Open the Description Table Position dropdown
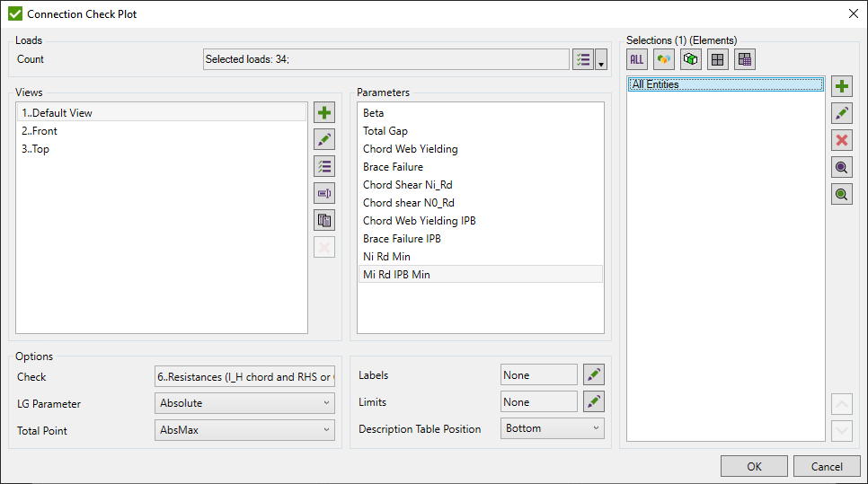Screen dimensions: 868x484 pos(552,428)
